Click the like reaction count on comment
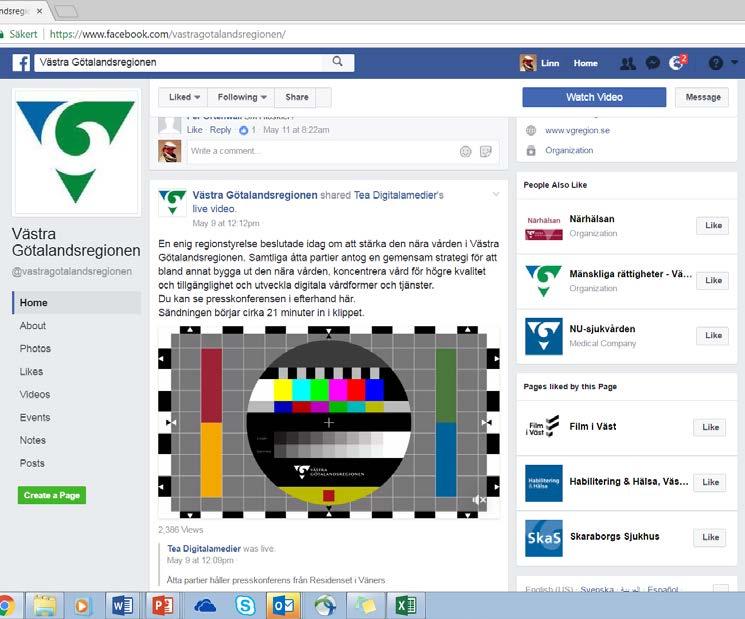 [x=247, y=130]
